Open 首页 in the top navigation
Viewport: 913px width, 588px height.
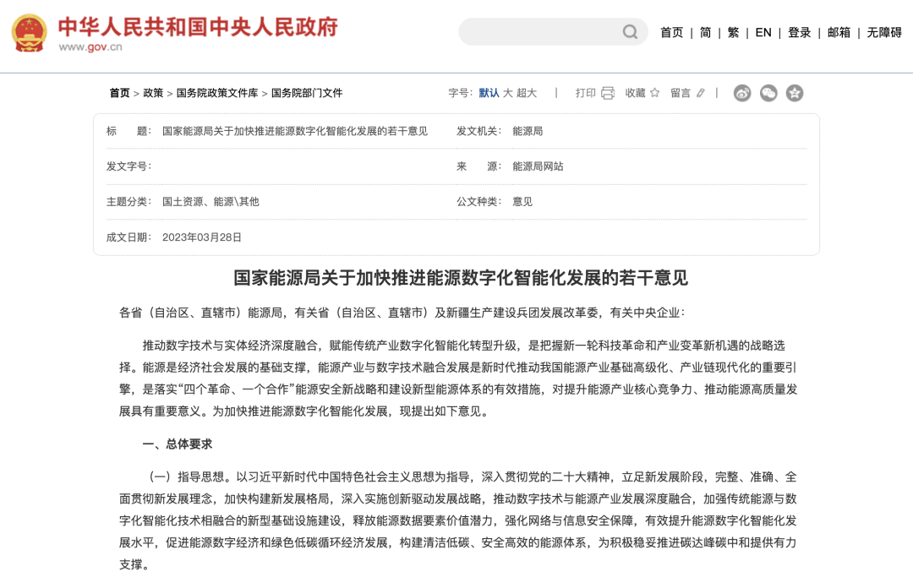coord(671,32)
